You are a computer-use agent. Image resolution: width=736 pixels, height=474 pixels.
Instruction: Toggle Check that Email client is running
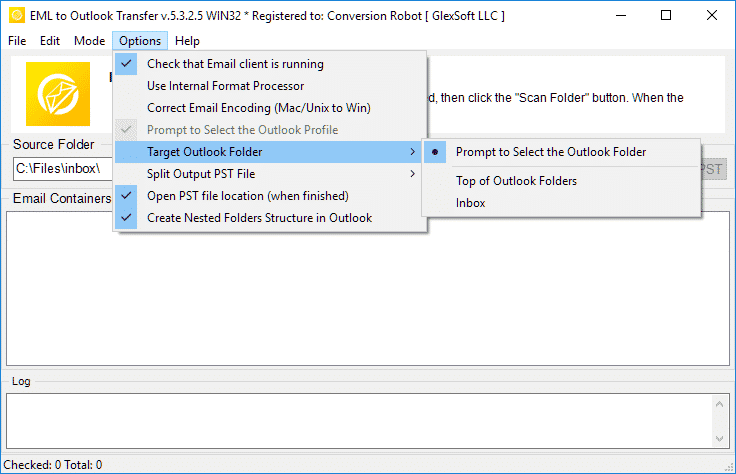coord(270,64)
